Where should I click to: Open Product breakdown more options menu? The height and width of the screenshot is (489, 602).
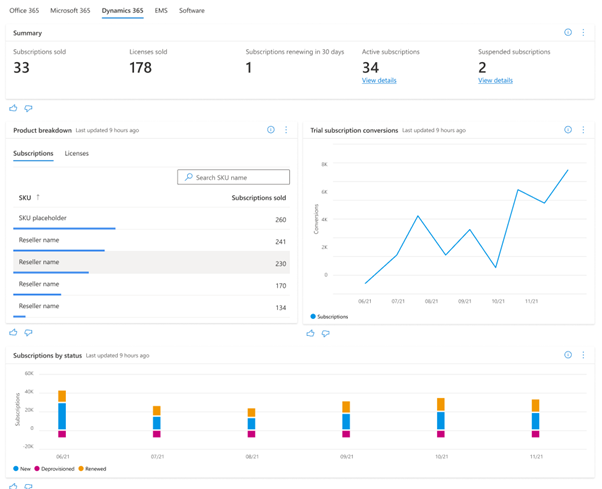286,130
